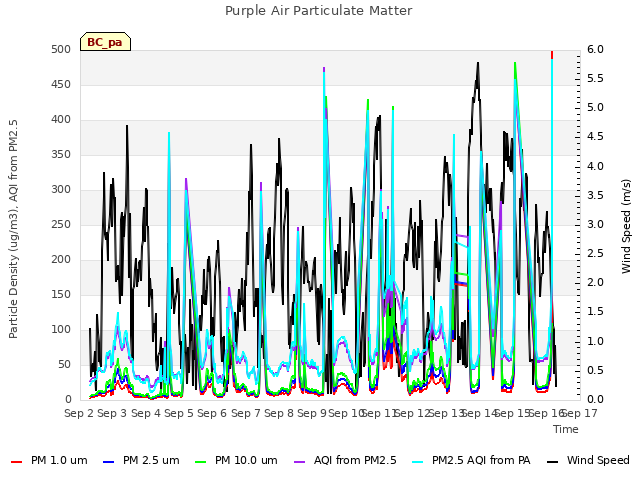Click the 4.5 wind speed tick label
Screen dimensions: 640x480
(595, 137)
